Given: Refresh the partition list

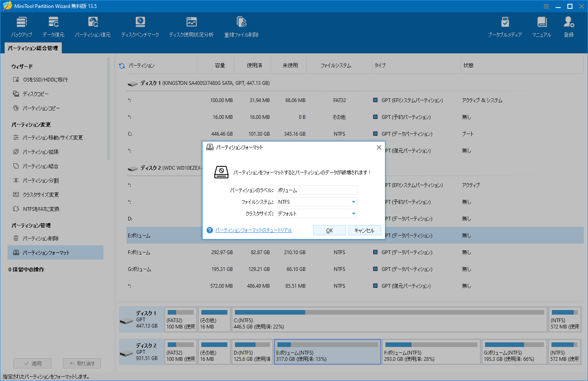Looking at the screenshot, I should pos(121,65).
